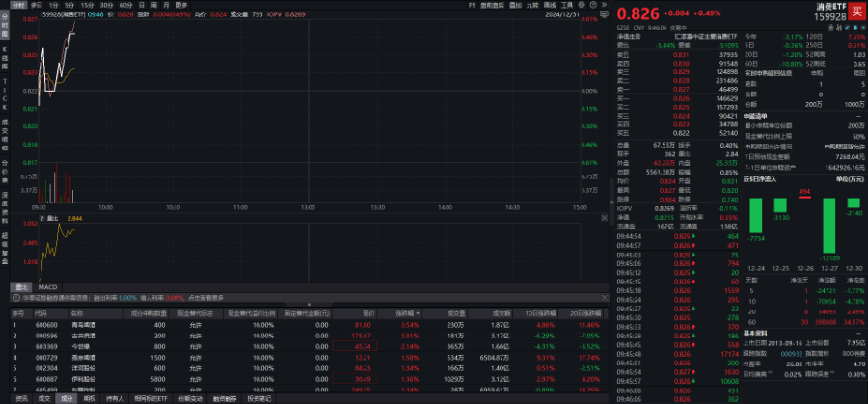Sort by the 涨跌幅 column header
868x404 pixels.
click(x=404, y=312)
